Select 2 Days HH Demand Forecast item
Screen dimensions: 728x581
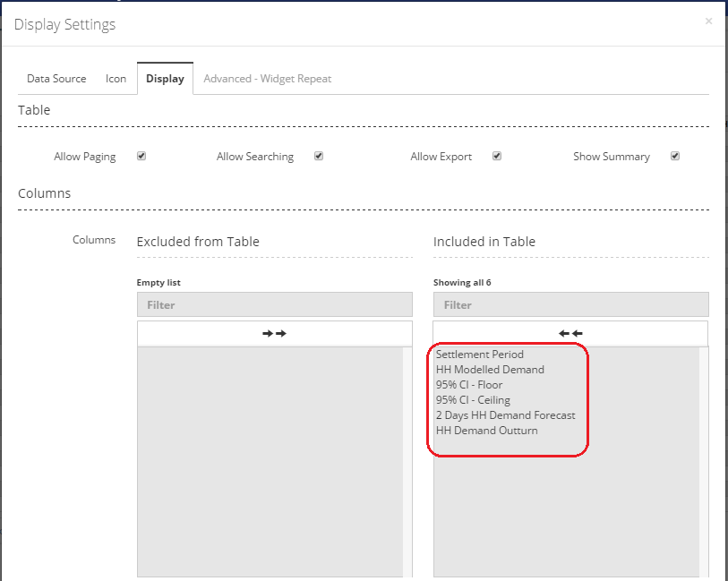[505, 415]
